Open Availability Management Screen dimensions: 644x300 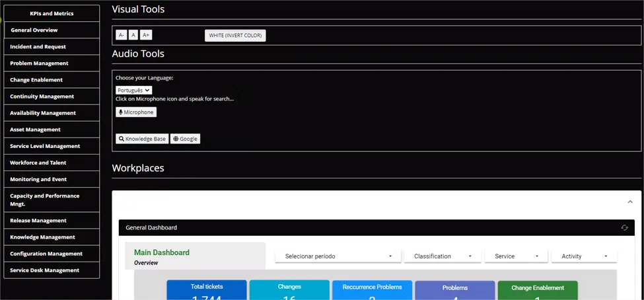click(52, 113)
